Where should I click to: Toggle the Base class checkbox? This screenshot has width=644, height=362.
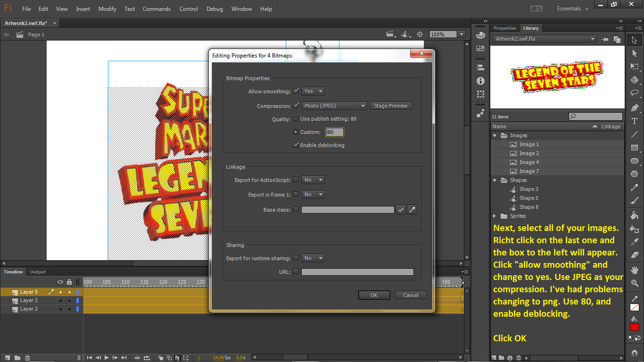(x=296, y=210)
